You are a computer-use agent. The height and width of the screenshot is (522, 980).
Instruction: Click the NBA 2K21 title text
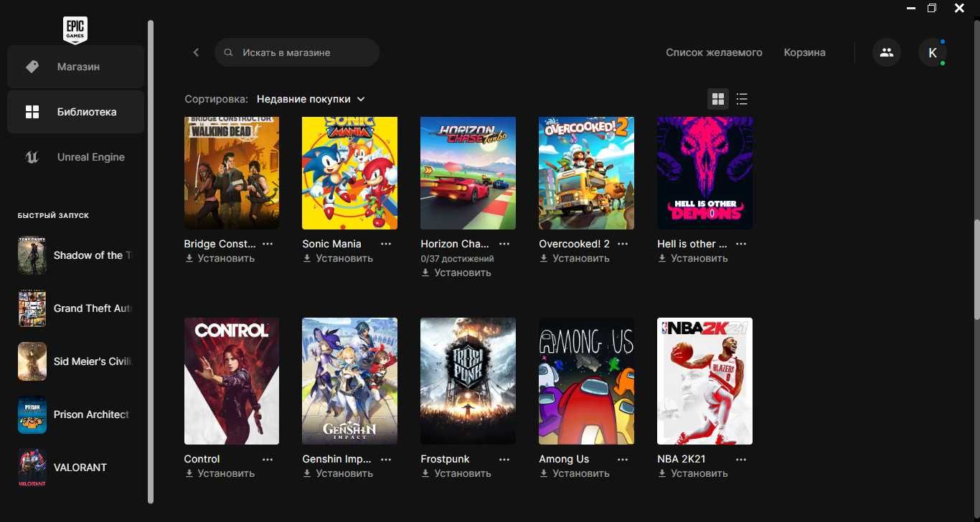682,459
